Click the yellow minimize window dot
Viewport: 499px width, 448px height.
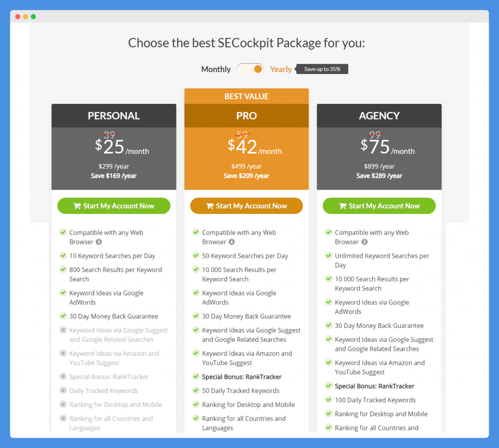click(x=25, y=17)
